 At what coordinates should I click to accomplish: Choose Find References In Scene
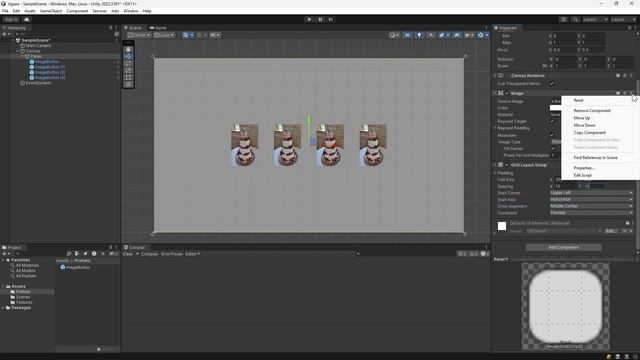[x=596, y=158]
